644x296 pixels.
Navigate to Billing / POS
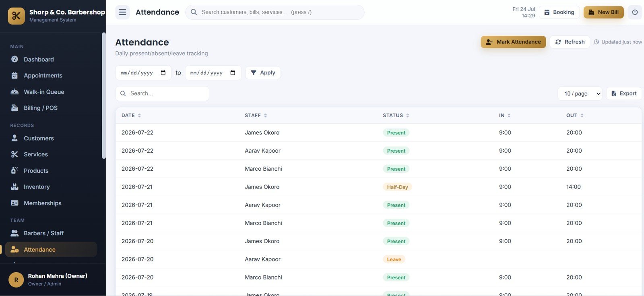[51, 108]
